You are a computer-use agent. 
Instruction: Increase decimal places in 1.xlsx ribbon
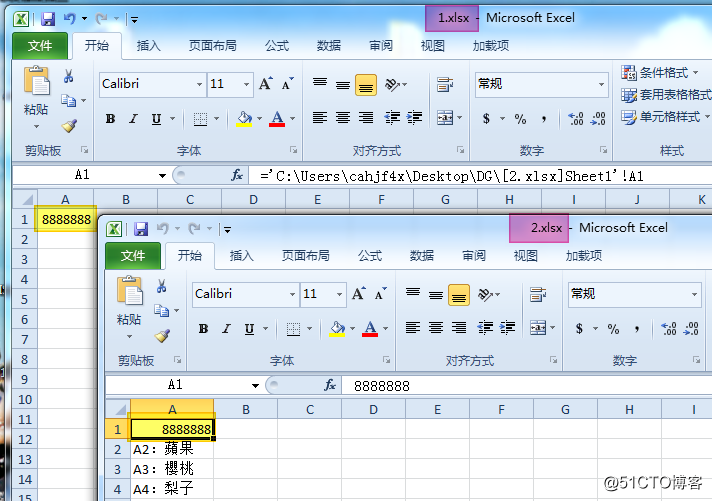(x=576, y=119)
